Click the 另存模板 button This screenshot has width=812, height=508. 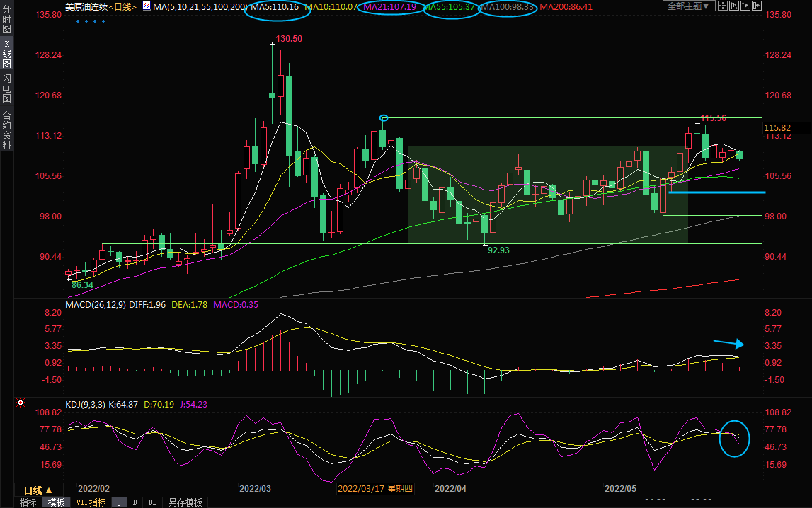pos(185,502)
